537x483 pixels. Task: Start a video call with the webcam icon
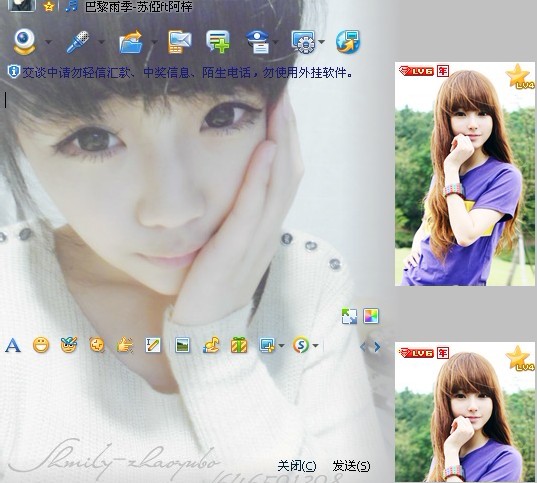tap(24, 42)
